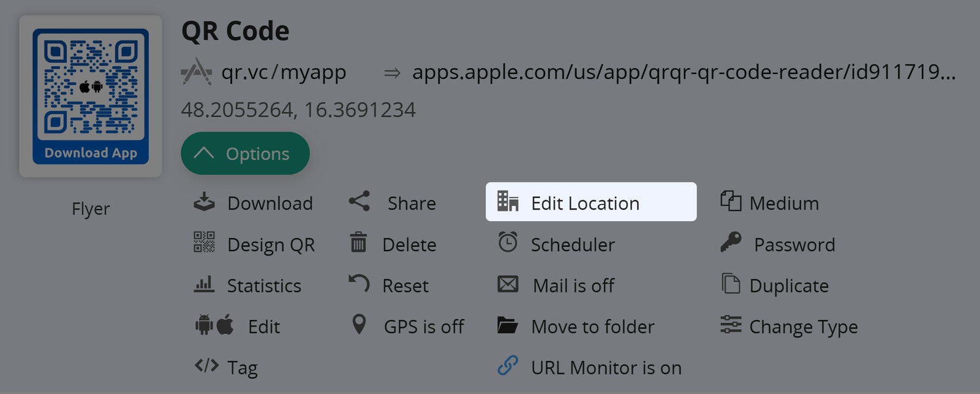This screenshot has height=394, width=980.
Task: Open the apps.apple.com destination URL
Action: 683,72
